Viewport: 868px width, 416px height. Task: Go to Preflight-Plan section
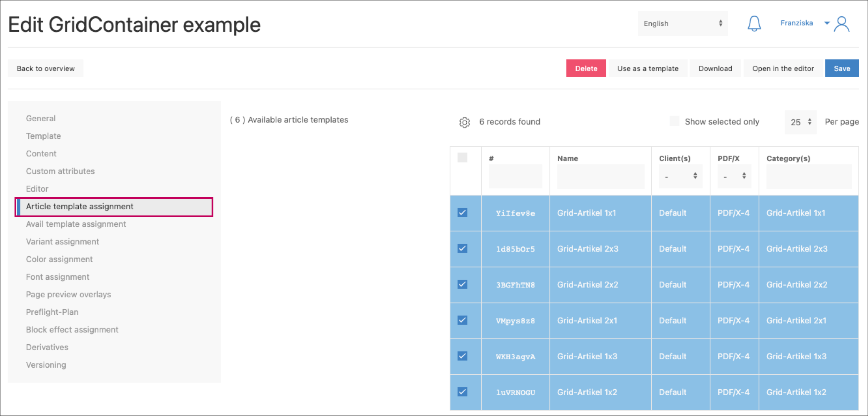coord(52,312)
